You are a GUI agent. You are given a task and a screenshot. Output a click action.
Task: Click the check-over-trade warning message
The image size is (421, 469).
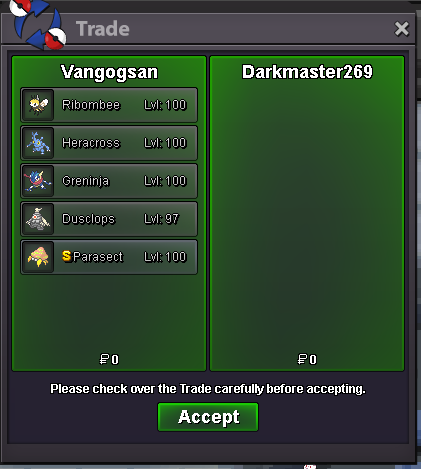click(208, 389)
